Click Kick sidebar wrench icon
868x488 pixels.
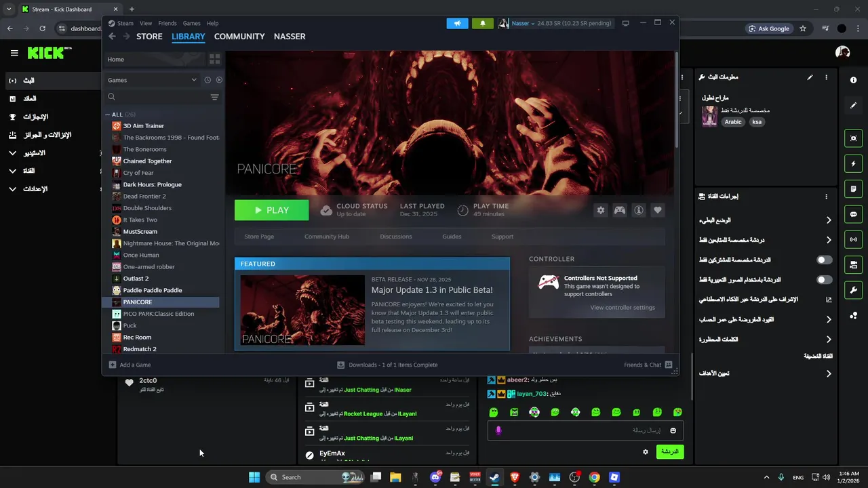click(x=853, y=290)
